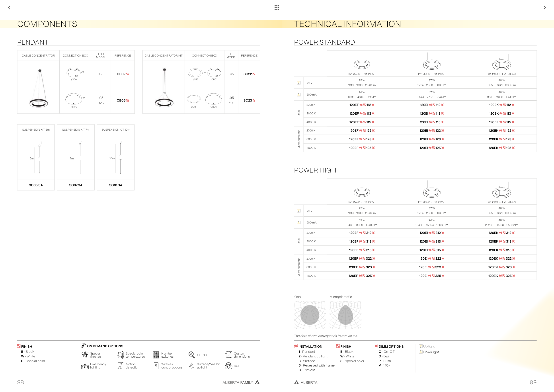Click the Special finishes icon
Image resolution: width=554 pixels, height=392 pixels.
coord(85,355)
